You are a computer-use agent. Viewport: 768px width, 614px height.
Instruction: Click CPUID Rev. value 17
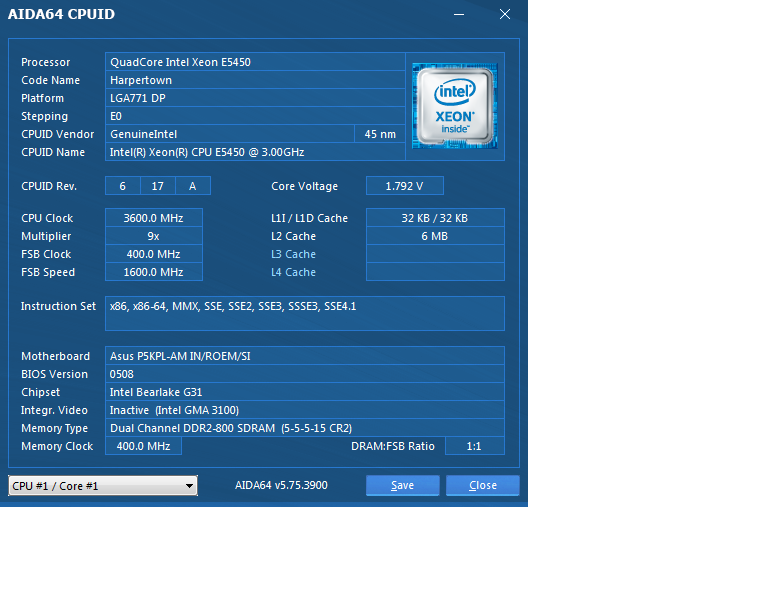click(x=158, y=186)
